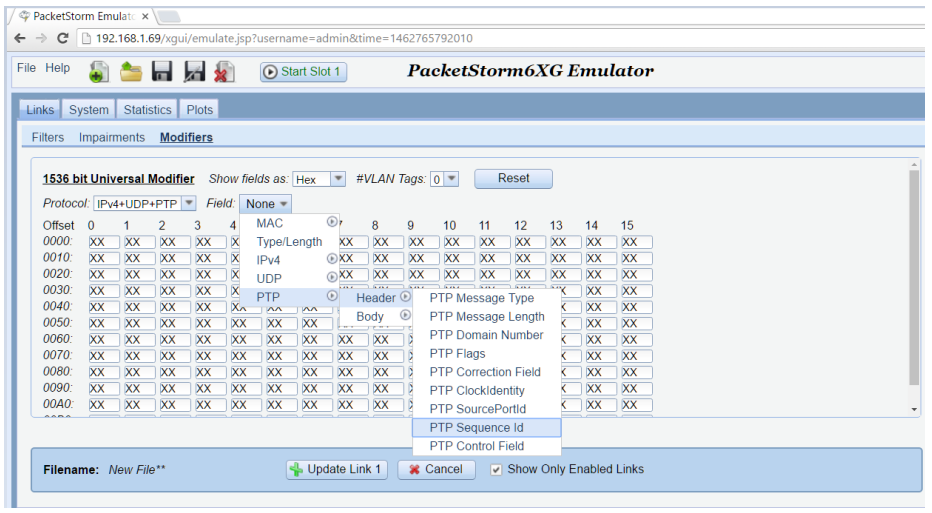Open the #VLAN Tags dropdown
This screenshot has width=932, height=513.
pyautogui.click(x=452, y=178)
